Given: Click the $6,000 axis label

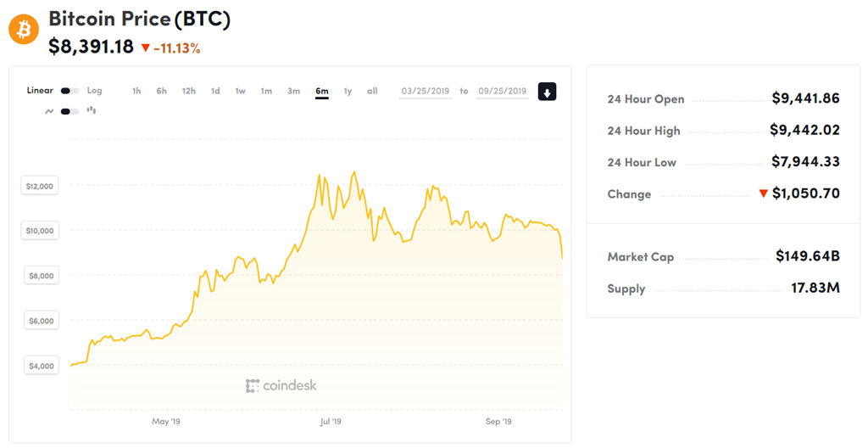Looking at the screenshot, I should 42,321.
